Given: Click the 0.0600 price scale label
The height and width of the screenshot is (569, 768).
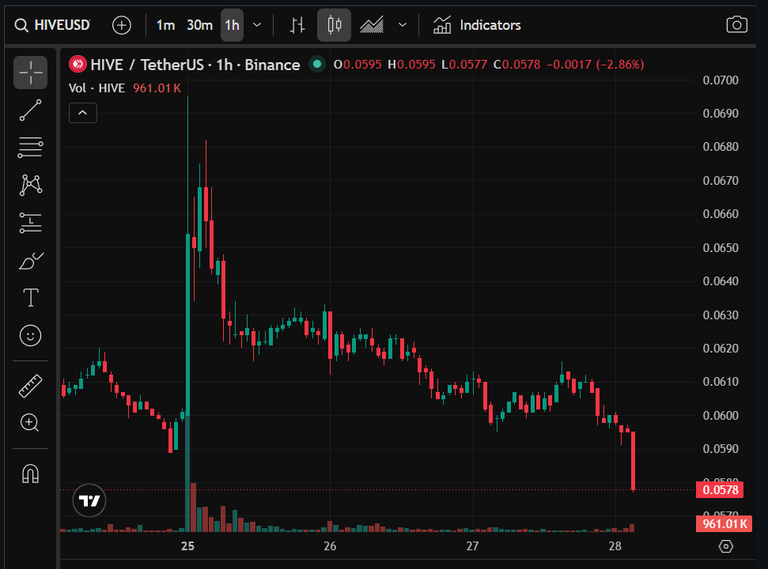Looking at the screenshot, I should [x=720, y=415].
